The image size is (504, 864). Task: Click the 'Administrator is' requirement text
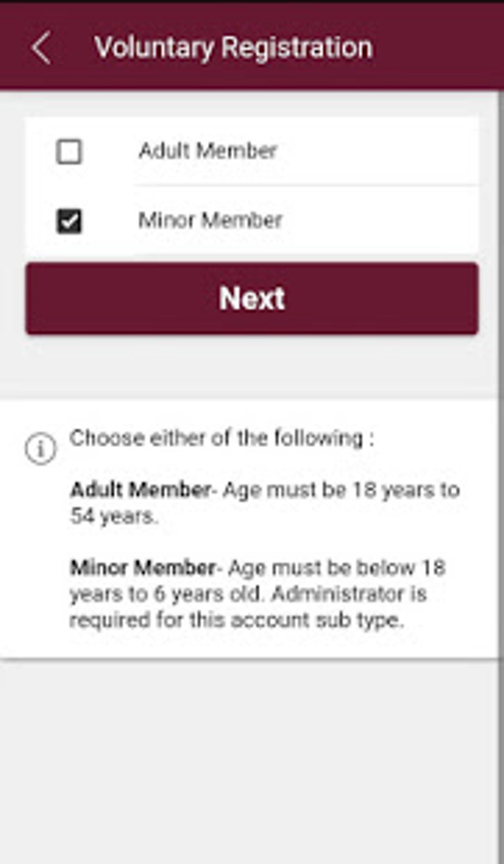[x=349, y=593]
